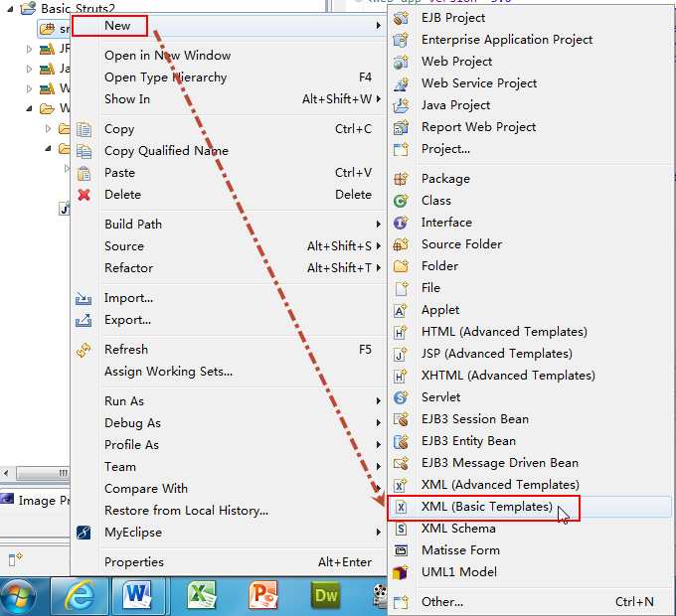Click the Import icon
676x616 pixels.
(x=84, y=298)
